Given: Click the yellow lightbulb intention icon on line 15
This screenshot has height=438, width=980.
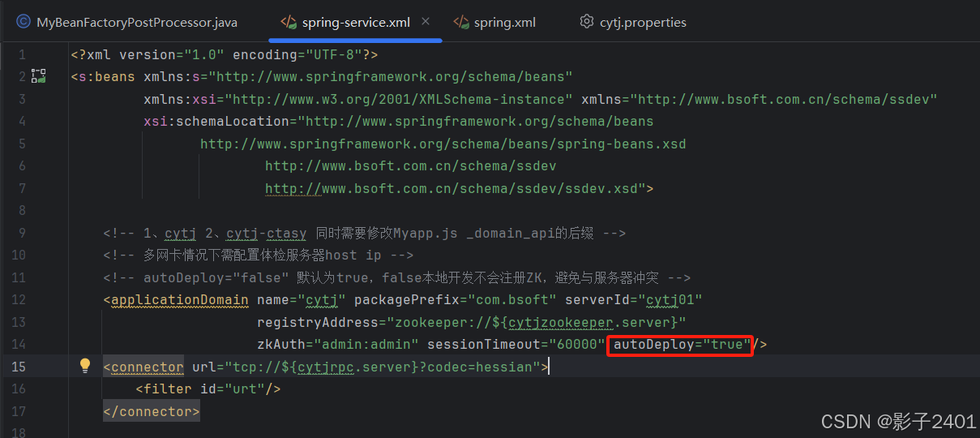Looking at the screenshot, I should coord(85,366).
